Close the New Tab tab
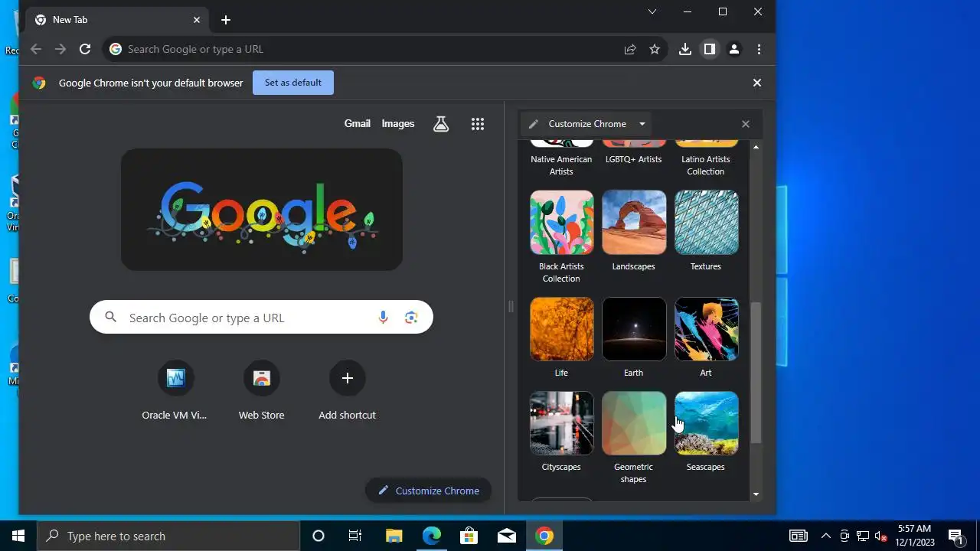The height and width of the screenshot is (551, 980). click(x=197, y=20)
